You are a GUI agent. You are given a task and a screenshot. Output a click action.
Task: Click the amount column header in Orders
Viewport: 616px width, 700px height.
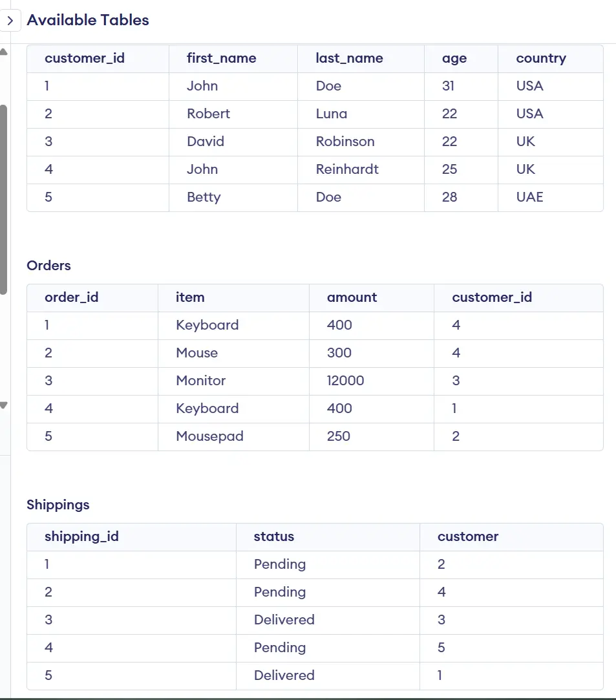[352, 297]
